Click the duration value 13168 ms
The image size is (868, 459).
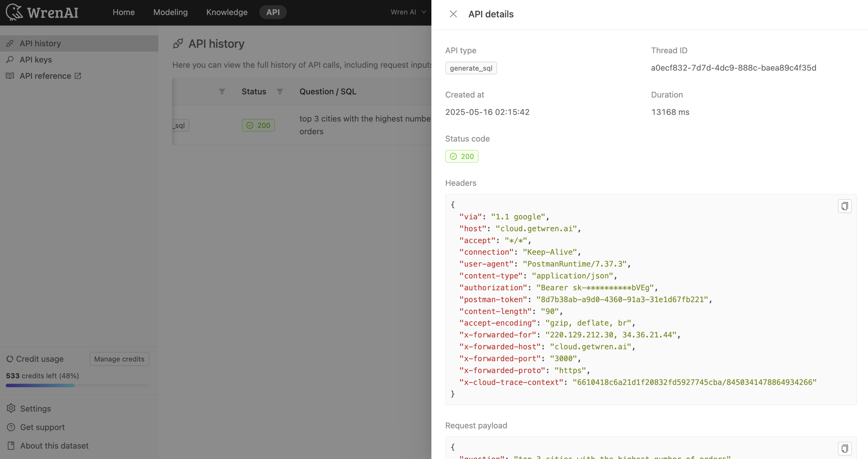[x=670, y=112]
